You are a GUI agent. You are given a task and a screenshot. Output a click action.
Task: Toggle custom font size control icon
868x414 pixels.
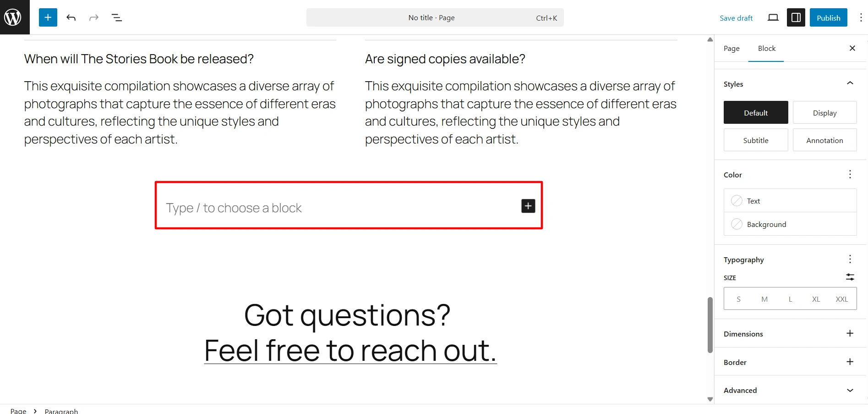tap(850, 277)
